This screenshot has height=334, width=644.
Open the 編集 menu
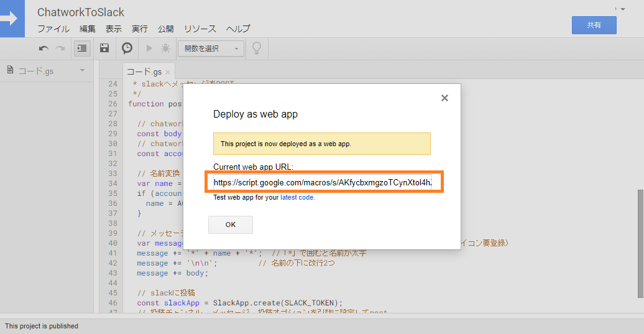click(x=88, y=29)
